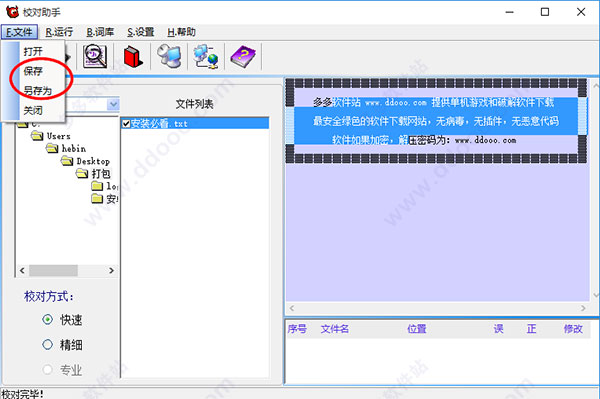Click the 文件名 column header
The height and width of the screenshot is (399, 600).
pos(334,329)
